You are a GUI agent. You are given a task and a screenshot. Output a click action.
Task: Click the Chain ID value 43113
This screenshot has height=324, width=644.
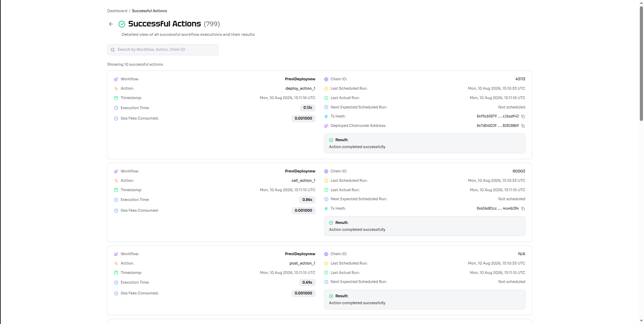[x=520, y=79]
